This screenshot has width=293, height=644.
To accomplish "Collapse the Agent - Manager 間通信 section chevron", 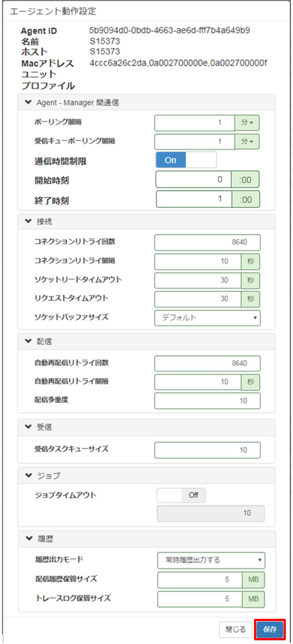I will (x=28, y=102).
